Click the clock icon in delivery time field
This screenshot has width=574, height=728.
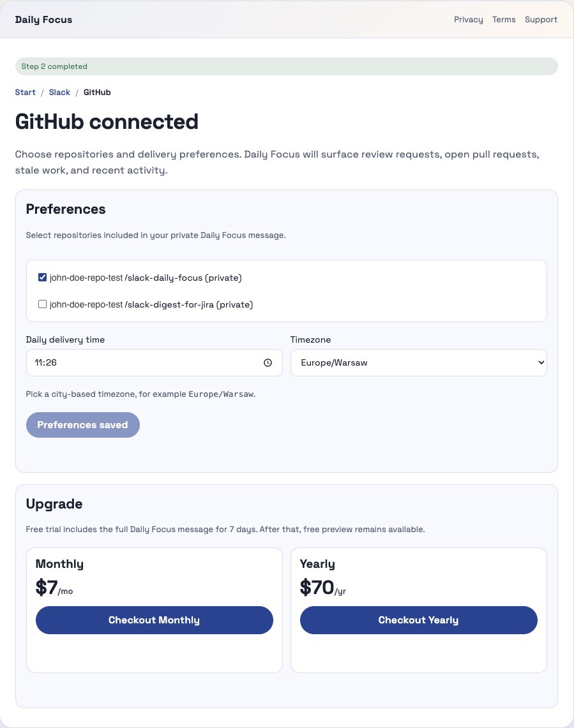tap(268, 362)
